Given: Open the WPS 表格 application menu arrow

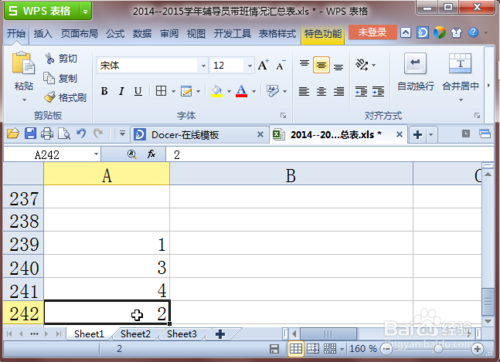Looking at the screenshot, I should pos(85,12).
